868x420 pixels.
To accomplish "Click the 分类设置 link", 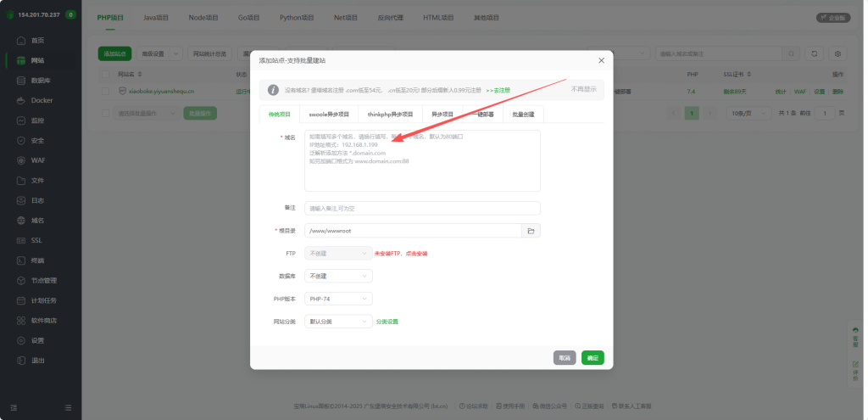I will 387,322.
